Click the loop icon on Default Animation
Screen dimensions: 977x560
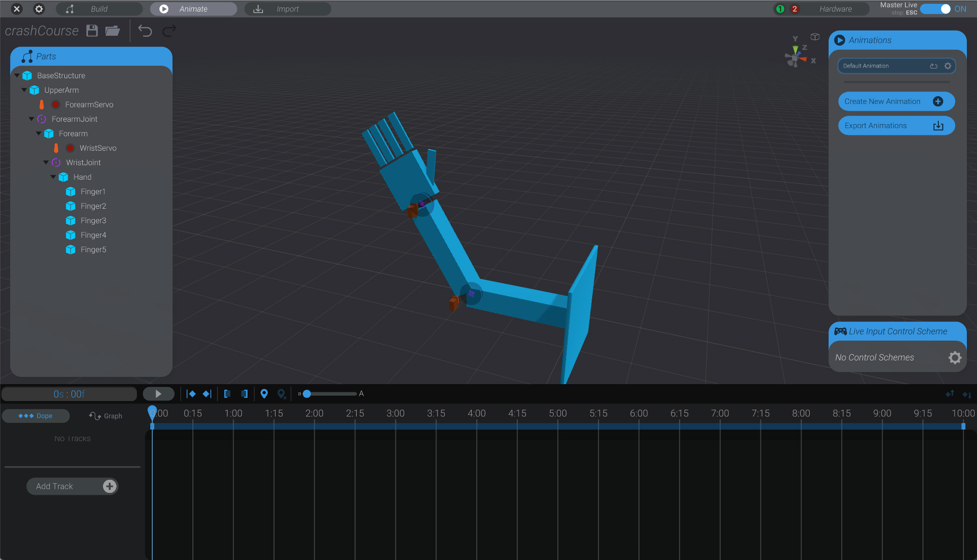pyautogui.click(x=934, y=66)
